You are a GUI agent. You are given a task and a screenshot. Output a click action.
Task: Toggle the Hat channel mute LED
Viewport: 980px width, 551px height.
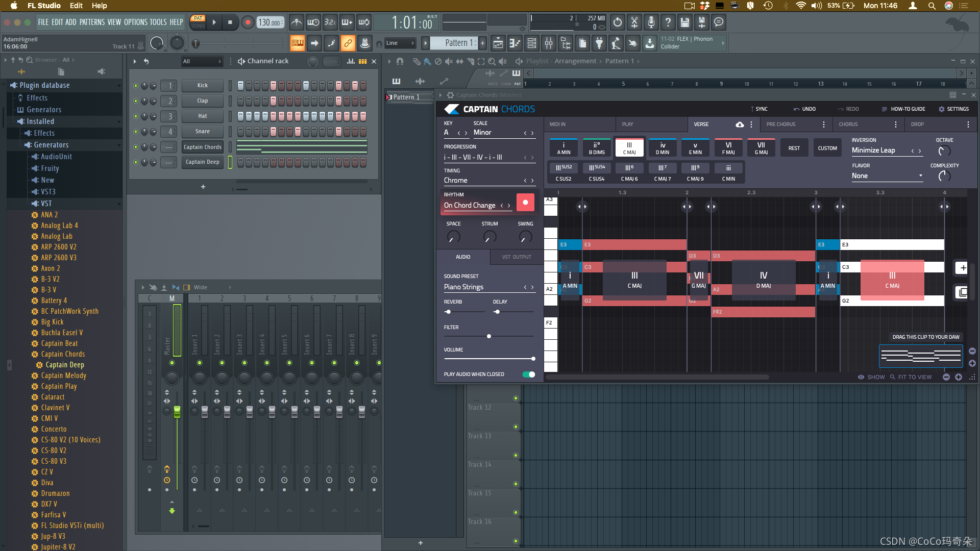click(136, 116)
